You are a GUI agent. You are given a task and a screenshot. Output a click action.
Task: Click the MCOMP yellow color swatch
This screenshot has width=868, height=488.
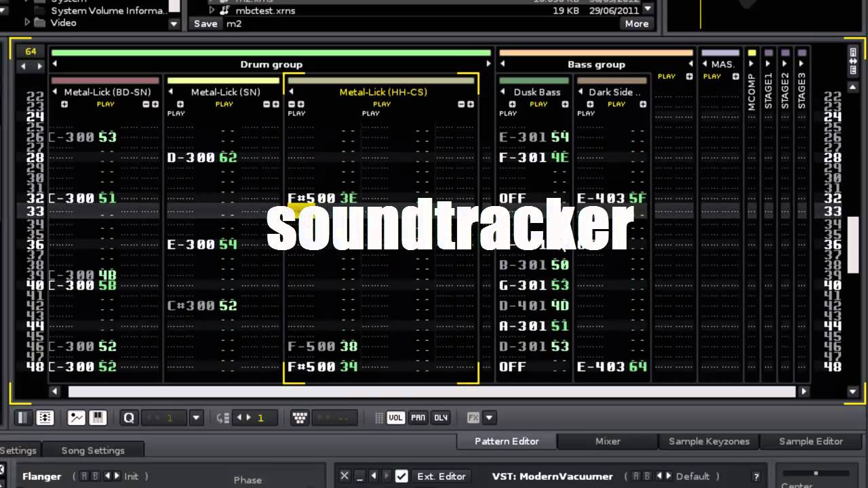coord(751,52)
